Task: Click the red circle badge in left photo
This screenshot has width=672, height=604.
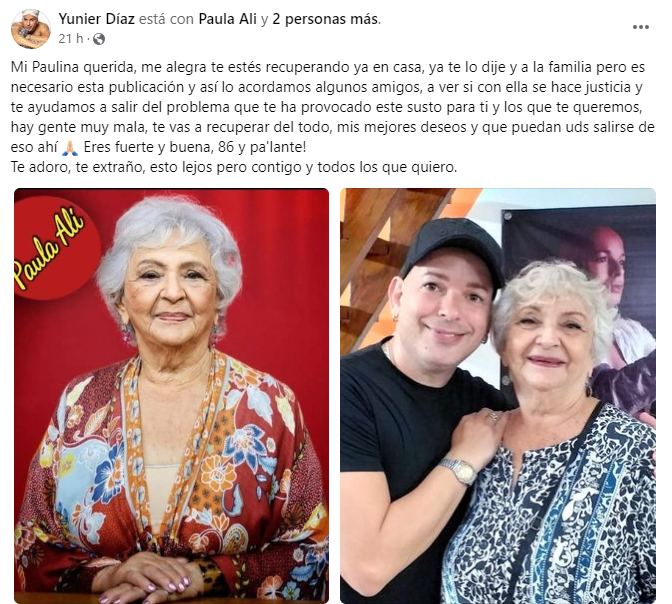Action: (56, 248)
